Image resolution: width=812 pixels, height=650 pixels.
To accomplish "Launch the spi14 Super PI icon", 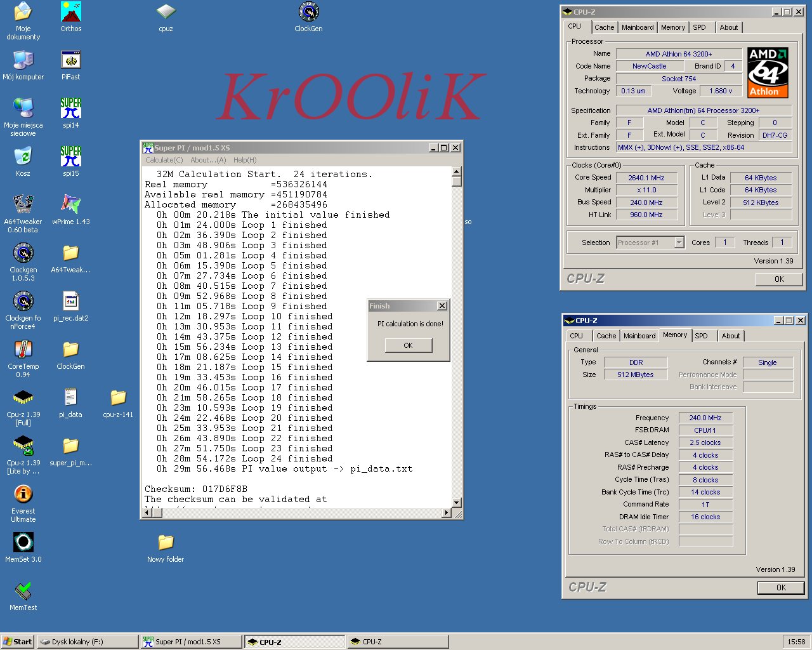I will (70, 114).
